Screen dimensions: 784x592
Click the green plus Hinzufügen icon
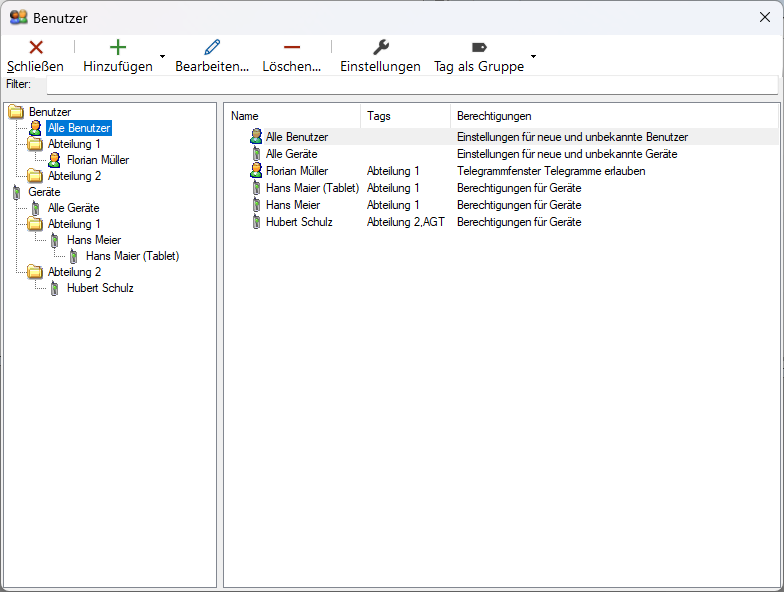point(118,48)
